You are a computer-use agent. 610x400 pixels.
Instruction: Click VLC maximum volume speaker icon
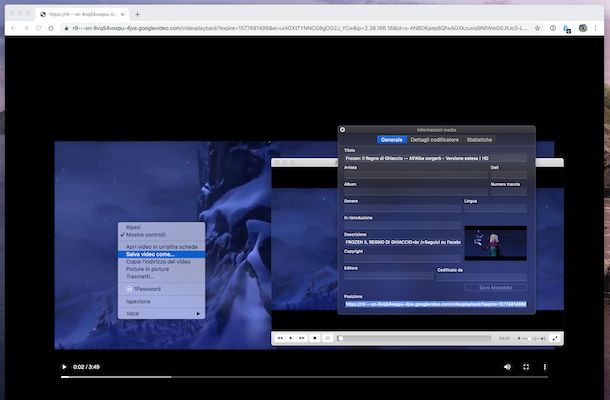pos(543,339)
